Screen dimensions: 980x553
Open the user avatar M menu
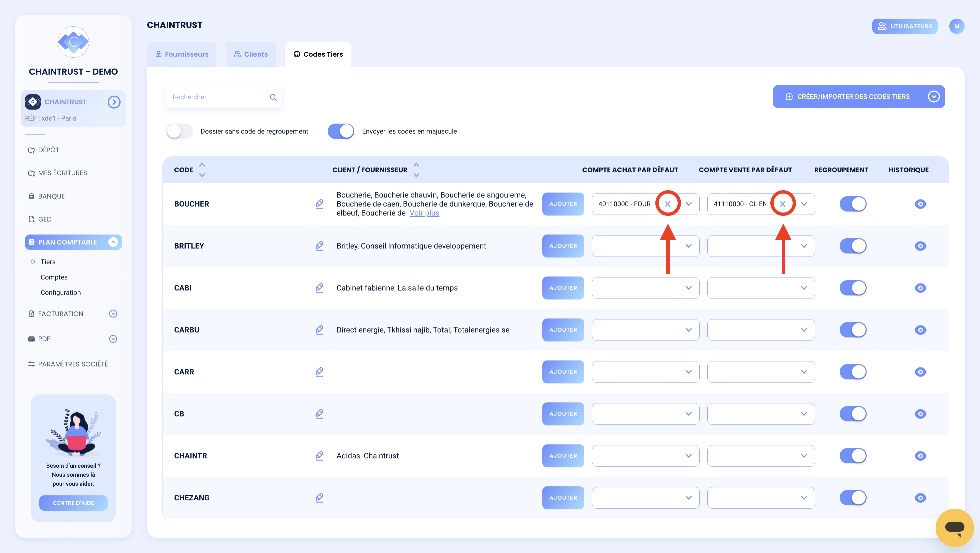pos(956,26)
